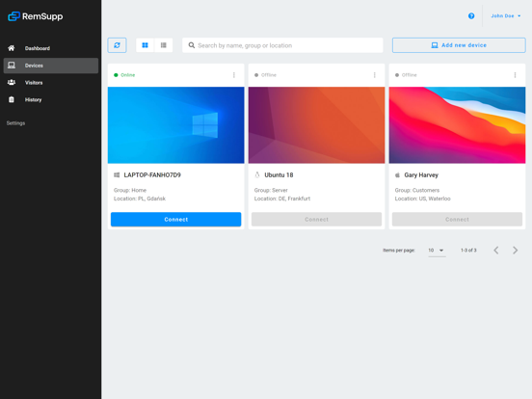Click the History clipboard icon

12,99
